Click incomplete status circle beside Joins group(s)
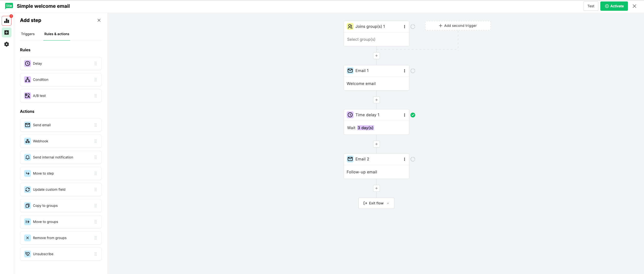Screen dimensions: 644x274 [413, 27]
